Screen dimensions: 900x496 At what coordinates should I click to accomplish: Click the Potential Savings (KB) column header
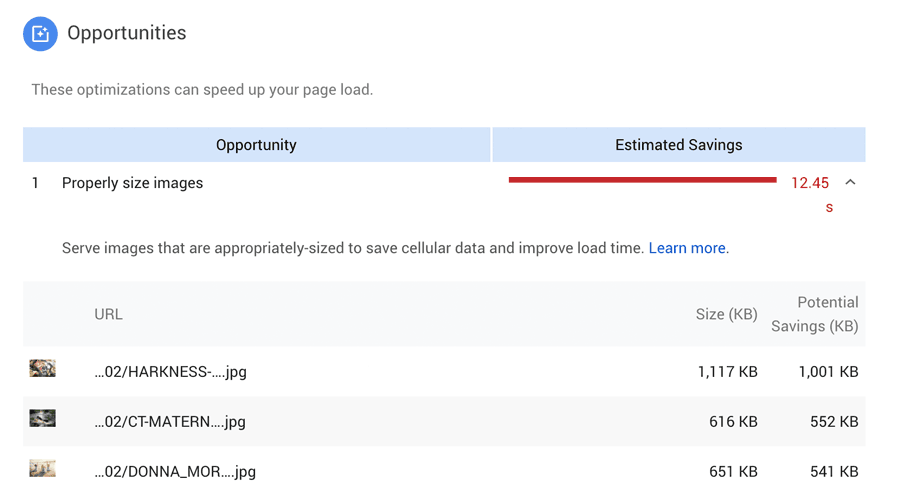pyautogui.click(x=814, y=314)
